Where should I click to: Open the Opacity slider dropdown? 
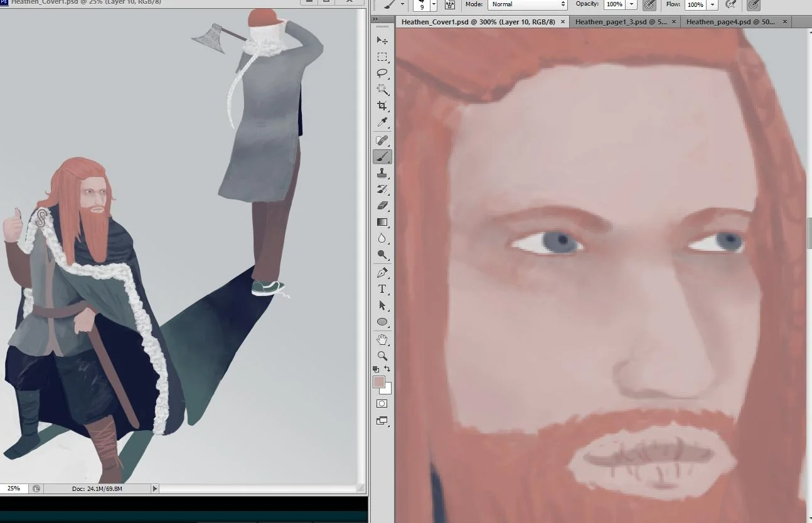point(632,4)
